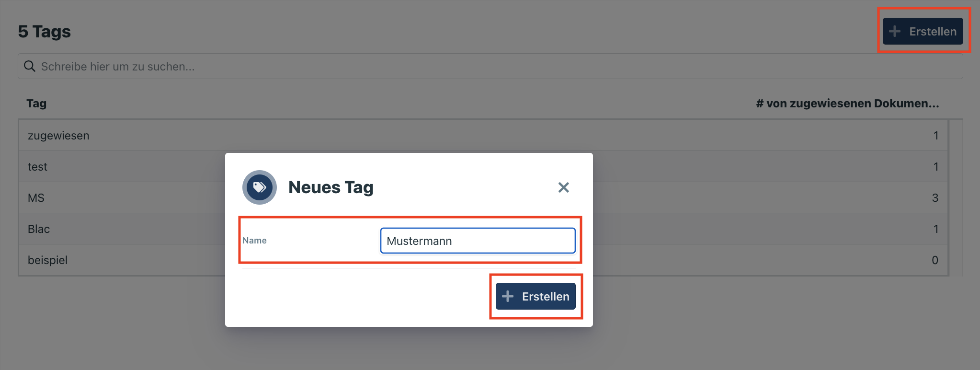Confirm tag creation with the dialog's Erstellen button
The width and height of the screenshot is (980, 370).
point(536,296)
